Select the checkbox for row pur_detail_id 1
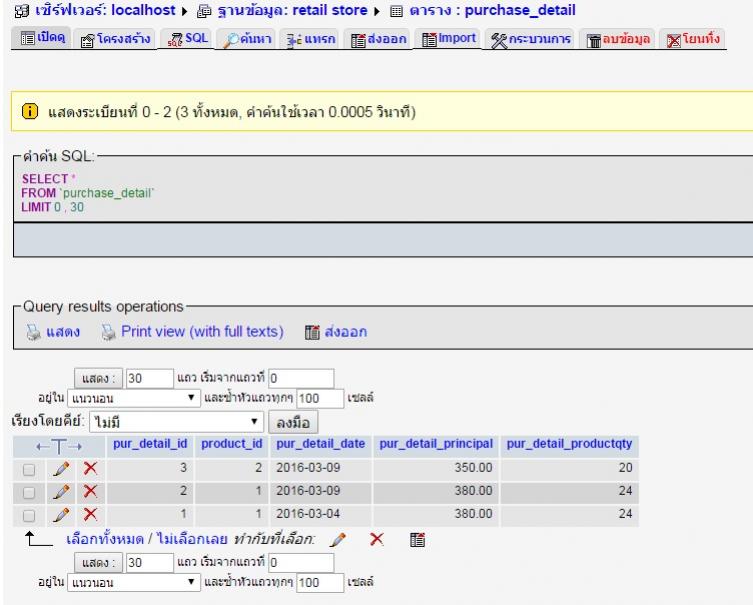This screenshot has height=605, width=753. (x=28, y=514)
